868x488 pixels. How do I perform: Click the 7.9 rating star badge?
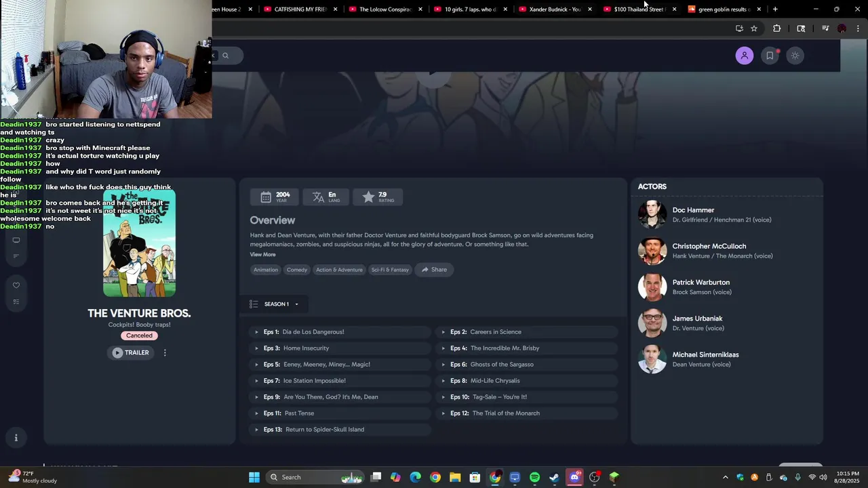378,197
